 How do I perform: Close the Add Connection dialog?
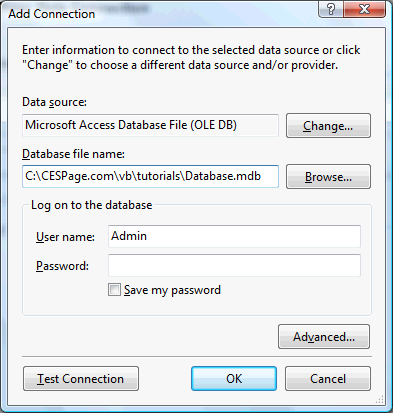click(x=364, y=9)
